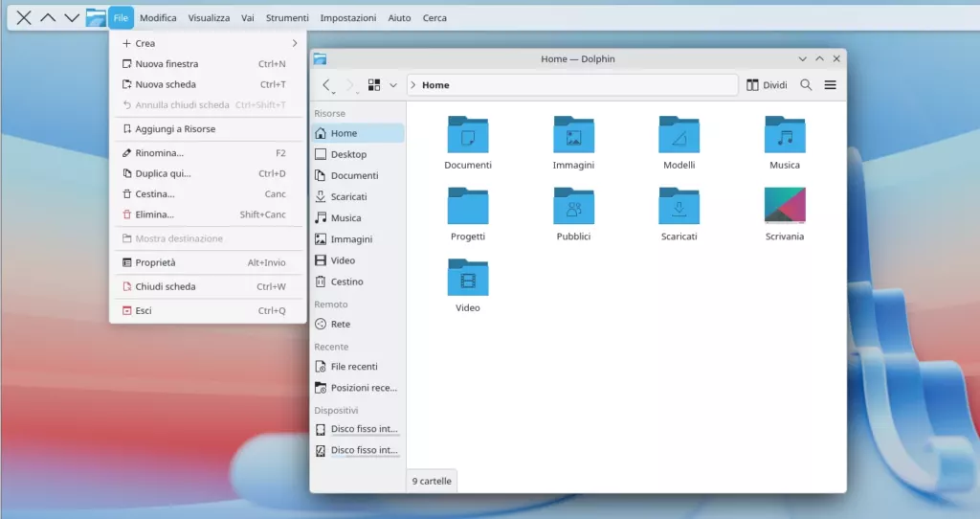The width and height of the screenshot is (980, 519).
Task: Click the Dividi split view button
Action: [767, 85]
